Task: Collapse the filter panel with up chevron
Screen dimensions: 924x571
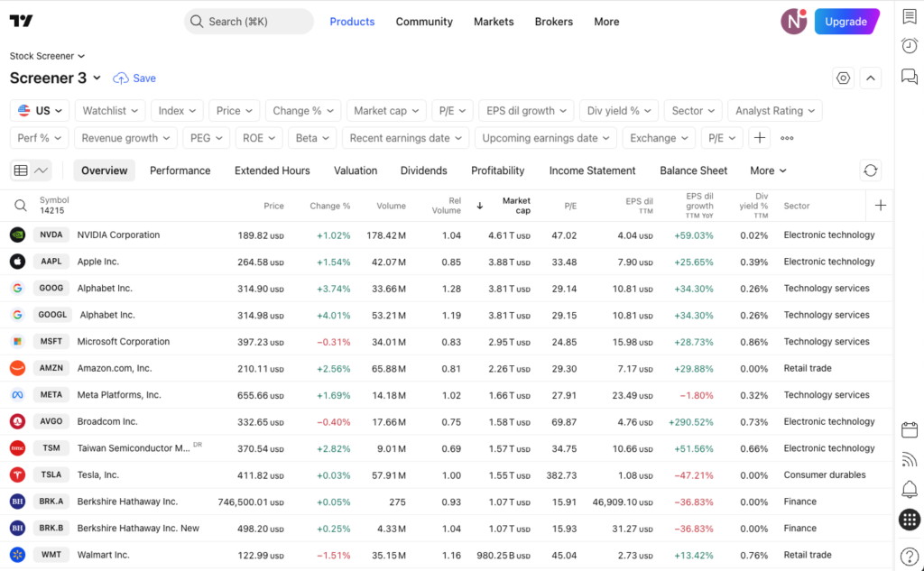Action: pos(870,78)
